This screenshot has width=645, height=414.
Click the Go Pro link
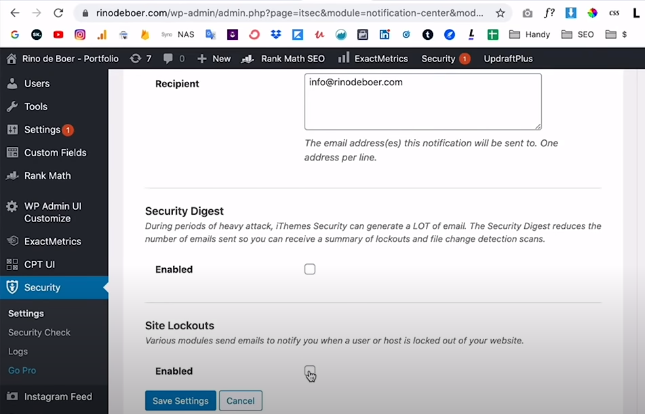(x=22, y=370)
